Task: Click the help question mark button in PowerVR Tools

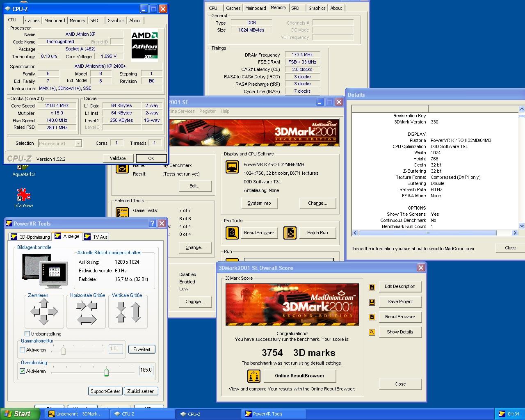Action: pyautogui.click(x=152, y=224)
